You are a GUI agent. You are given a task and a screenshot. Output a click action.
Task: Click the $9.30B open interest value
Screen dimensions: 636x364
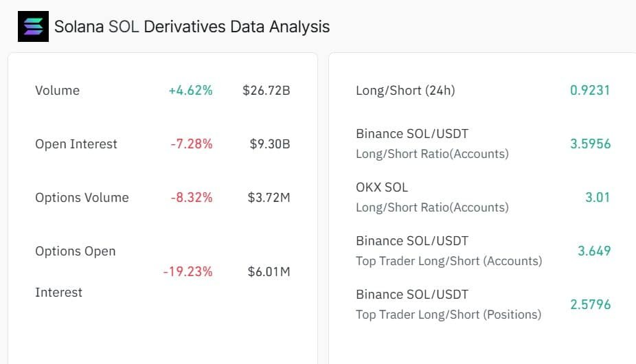point(270,144)
